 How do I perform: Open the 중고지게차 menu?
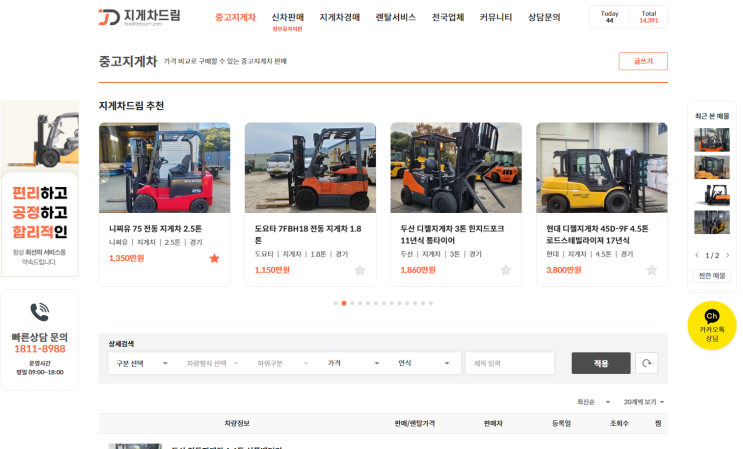tap(235, 18)
